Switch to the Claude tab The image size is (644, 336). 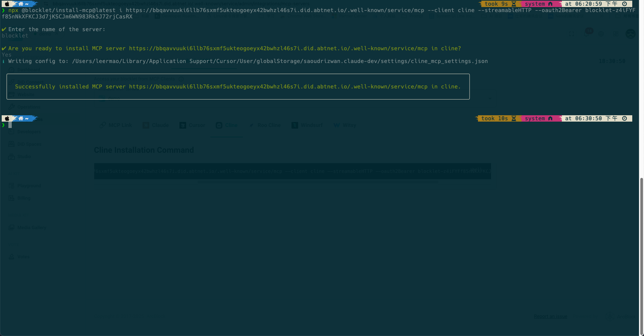coord(156,125)
